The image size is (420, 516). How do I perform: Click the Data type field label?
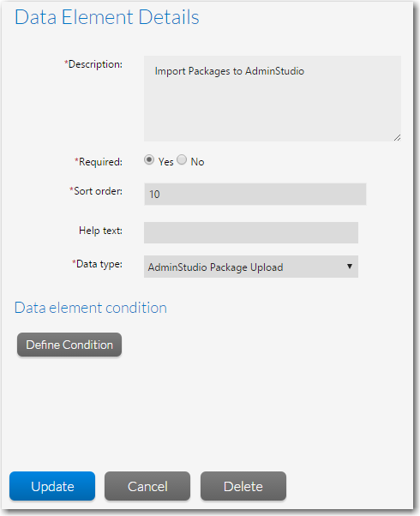click(x=98, y=264)
